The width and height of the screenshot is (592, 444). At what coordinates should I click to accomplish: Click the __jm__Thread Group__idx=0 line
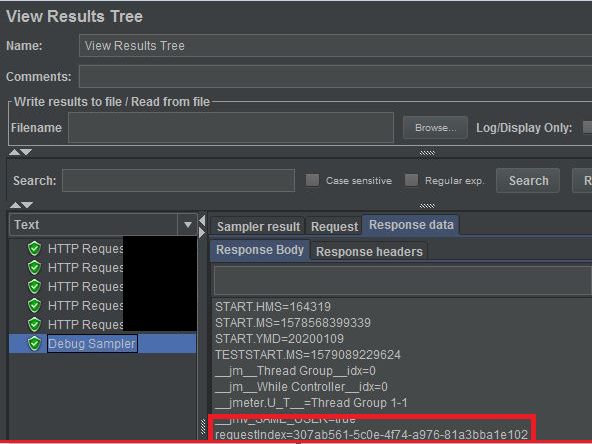(295, 371)
